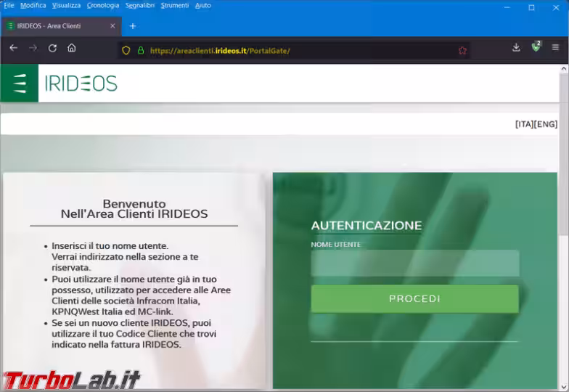This screenshot has height=392, width=569.
Task: Maximize the browser window
Action: pos(531,7)
